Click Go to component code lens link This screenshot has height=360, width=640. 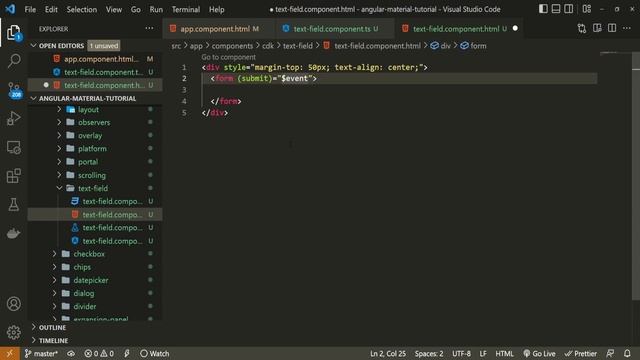pyautogui.click(x=229, y=57)
